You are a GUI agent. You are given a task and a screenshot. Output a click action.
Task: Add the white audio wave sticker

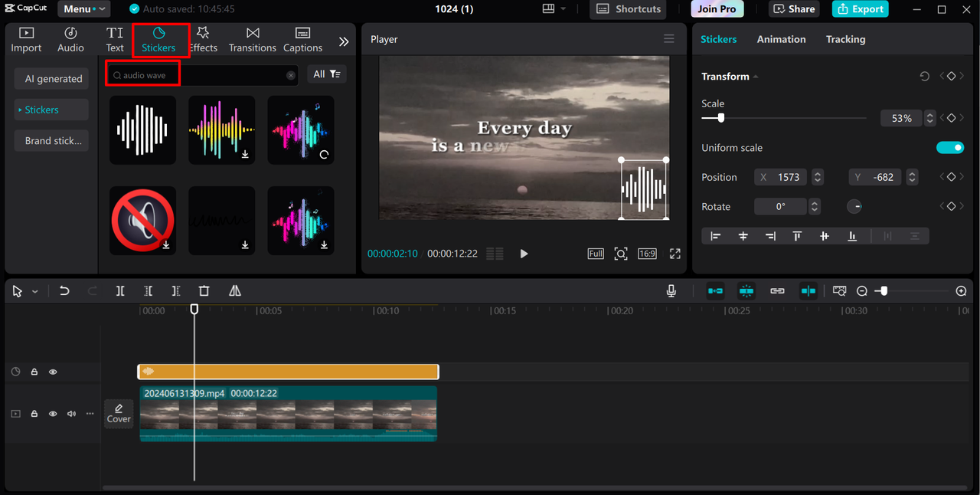click(x=142, y=129)
